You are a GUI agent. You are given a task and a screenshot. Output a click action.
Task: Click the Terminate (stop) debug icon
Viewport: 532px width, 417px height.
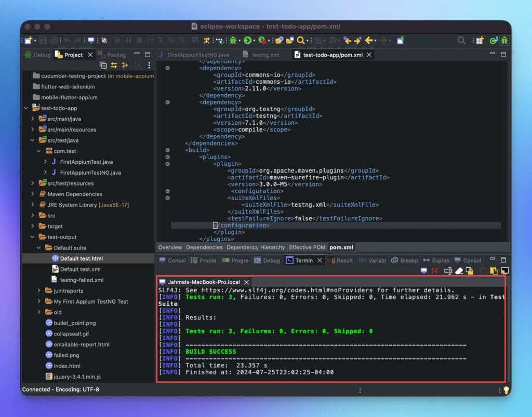coord(139,41)
